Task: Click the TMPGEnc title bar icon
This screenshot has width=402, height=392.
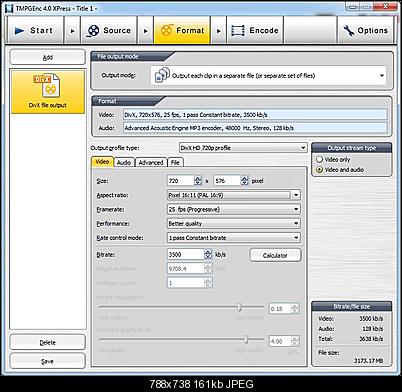Action: 9,8
